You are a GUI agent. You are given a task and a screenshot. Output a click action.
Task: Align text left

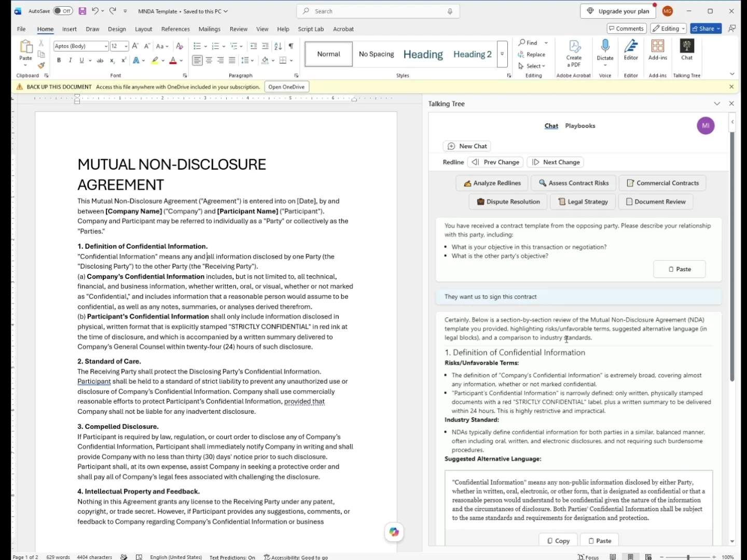tap(197, 61)
